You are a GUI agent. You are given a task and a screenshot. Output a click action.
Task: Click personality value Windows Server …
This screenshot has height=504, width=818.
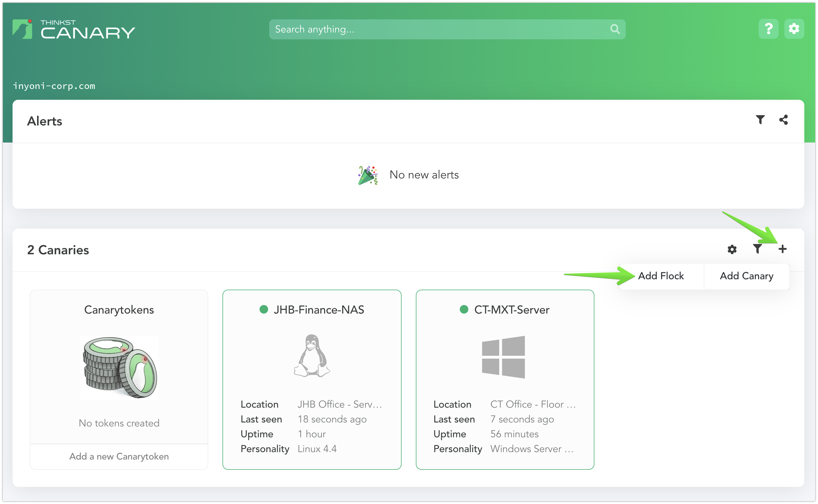click(532, 449)
